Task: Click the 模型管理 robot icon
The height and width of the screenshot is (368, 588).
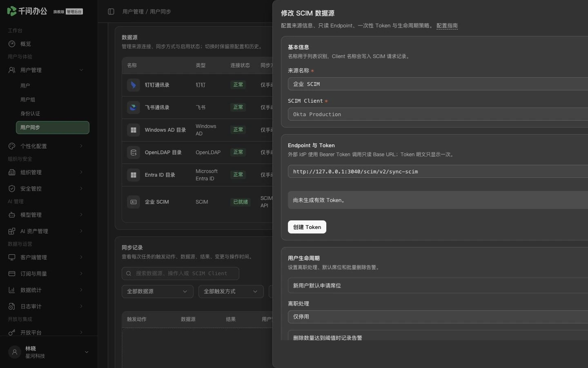Action: (x=12, y=215)
